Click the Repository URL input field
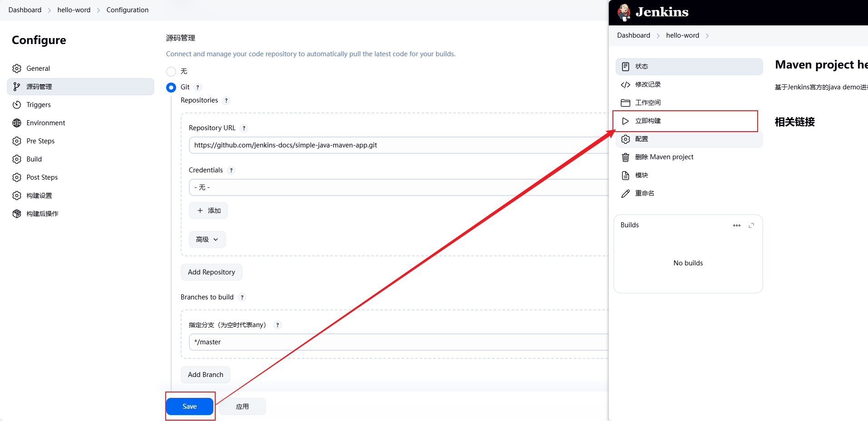The width and height of the screenshot is (868, 421). tap(399, 145)
